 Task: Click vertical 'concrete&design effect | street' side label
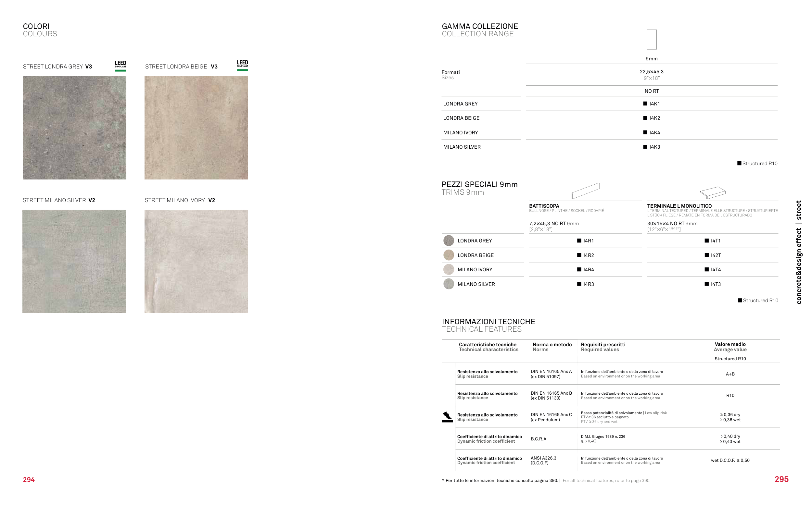click(798, 252)
